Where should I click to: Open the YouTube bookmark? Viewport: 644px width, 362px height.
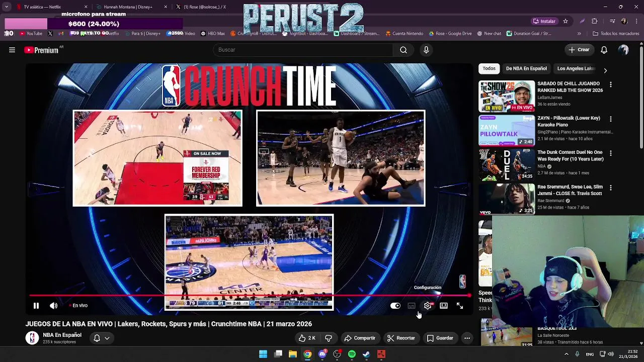tap(31, 34)
